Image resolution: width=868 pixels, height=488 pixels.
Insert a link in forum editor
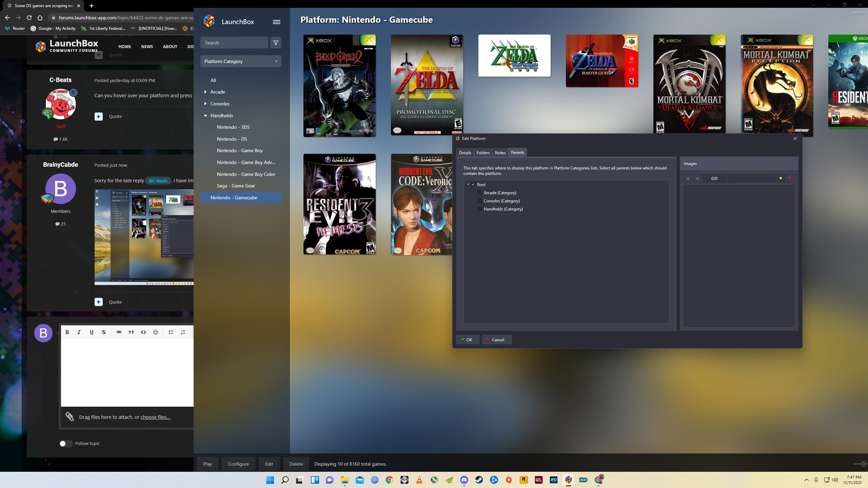[119, 332]
